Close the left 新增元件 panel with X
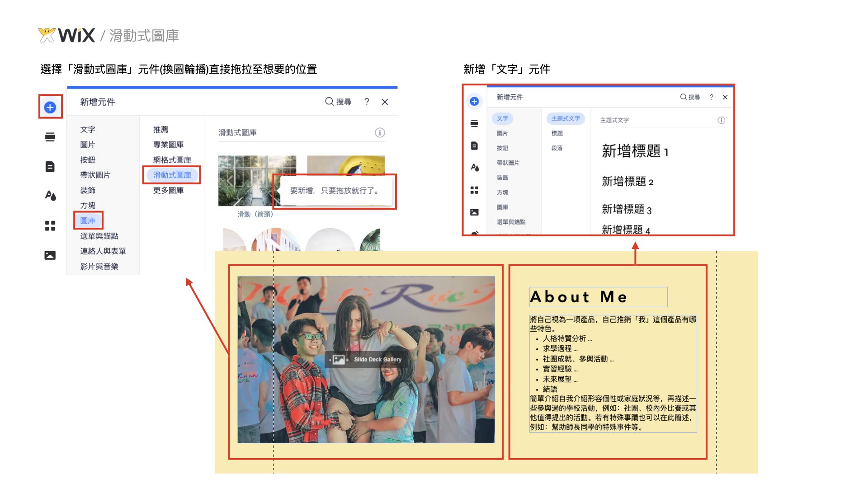 tap(385, 102)
